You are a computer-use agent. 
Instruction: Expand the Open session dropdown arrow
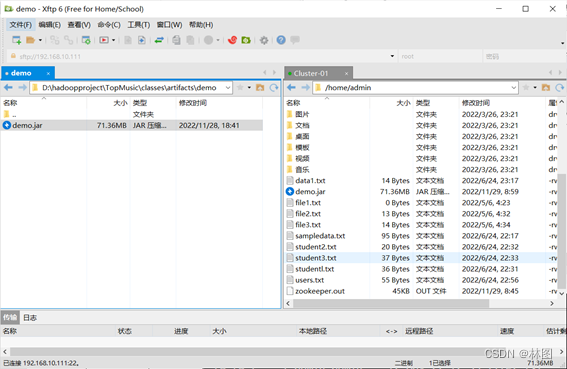(x=40, y=40)
